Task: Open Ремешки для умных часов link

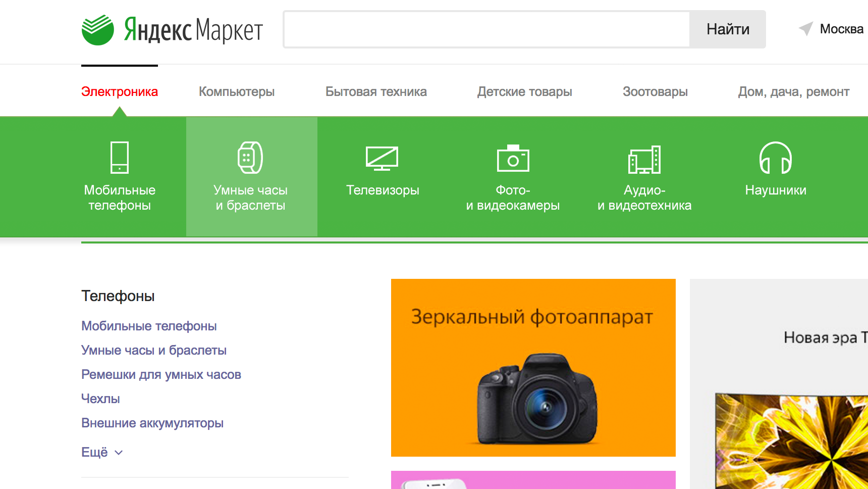Action: (161, 374)
